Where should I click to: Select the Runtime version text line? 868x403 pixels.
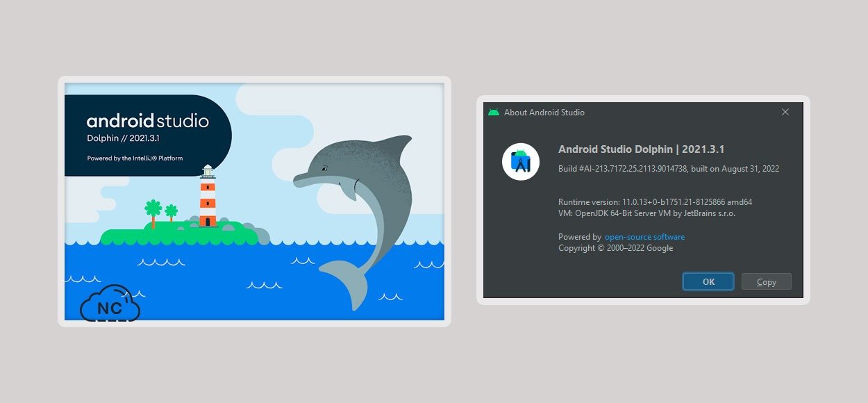656,202
